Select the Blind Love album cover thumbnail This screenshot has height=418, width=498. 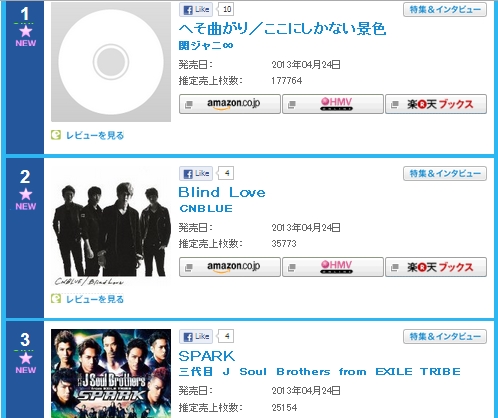[111, 225]
